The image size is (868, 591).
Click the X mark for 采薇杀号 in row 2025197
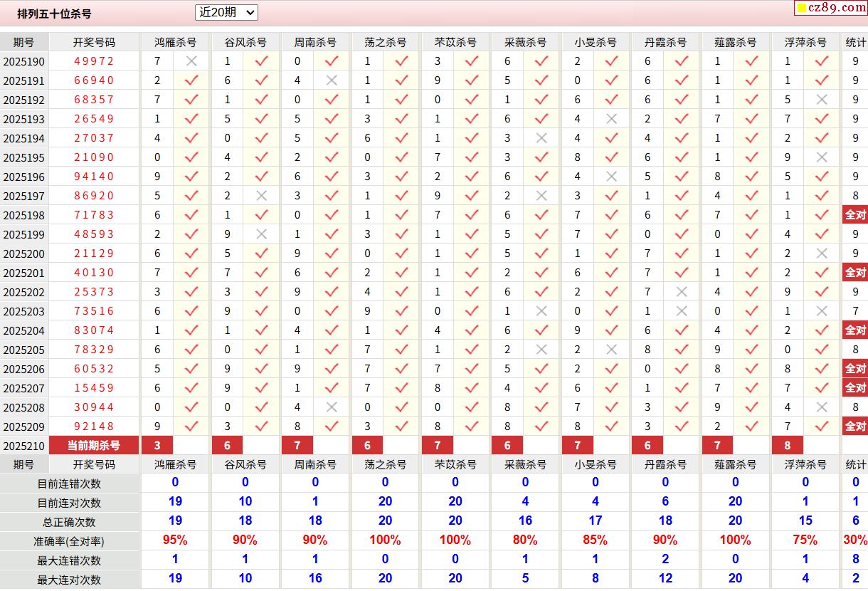[541, 196]
